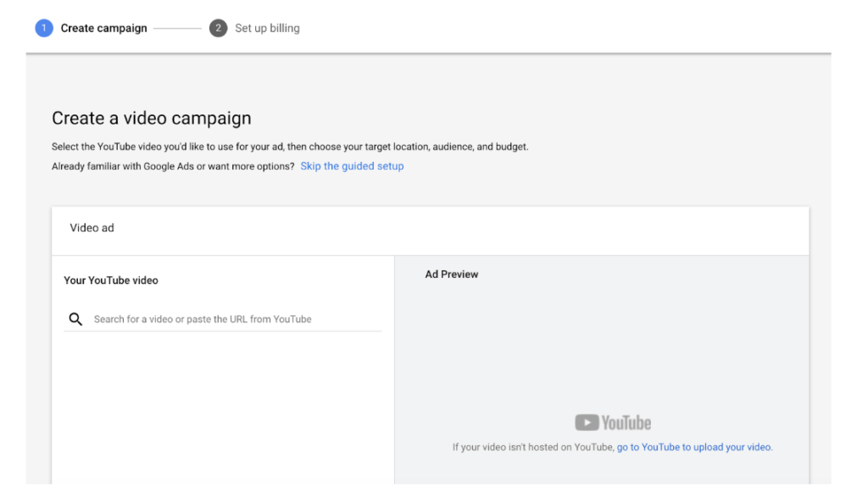Image resolution: width=868 pixels, height=501 pixels.
Task: Select the Create campaign step label
Action: pyautogui.click(x=103, y=28)
